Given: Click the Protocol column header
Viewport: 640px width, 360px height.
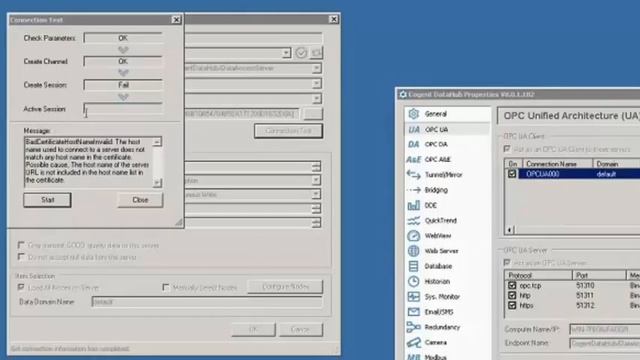Looking at the screenshot, I should (538, 275).
